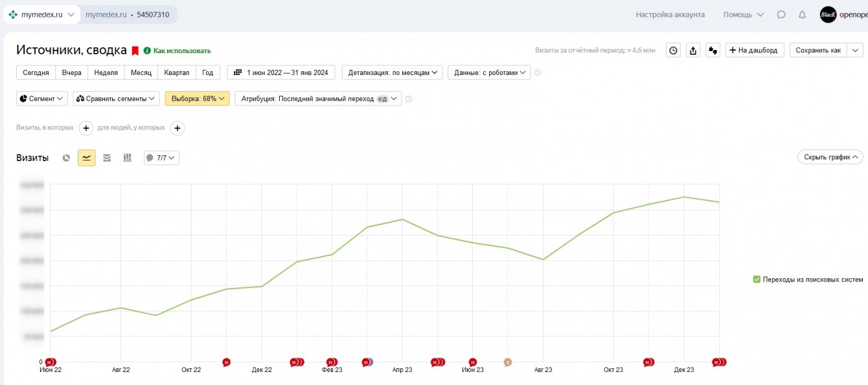The image size is (868, 385).
Task: Open the 7/7 annotations dropdown
Action: point(161,157)
